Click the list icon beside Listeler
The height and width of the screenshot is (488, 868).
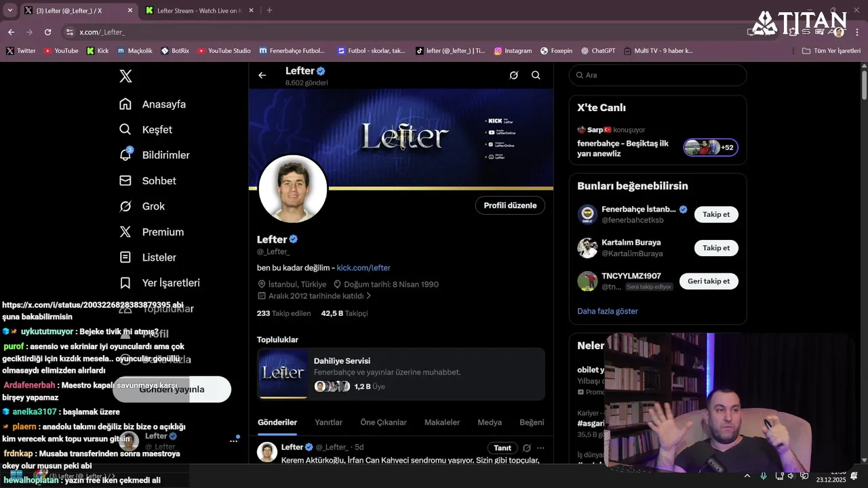tap(125, 258)
